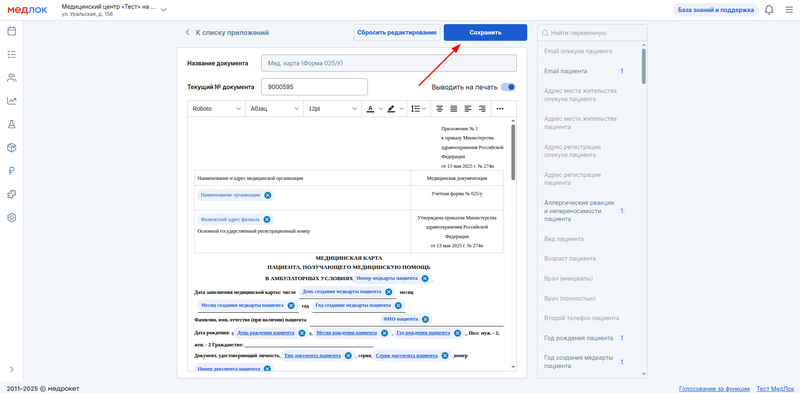Click the line spacing icon
The width and height of the screenshot is (800, 393).
pos(415,109)
